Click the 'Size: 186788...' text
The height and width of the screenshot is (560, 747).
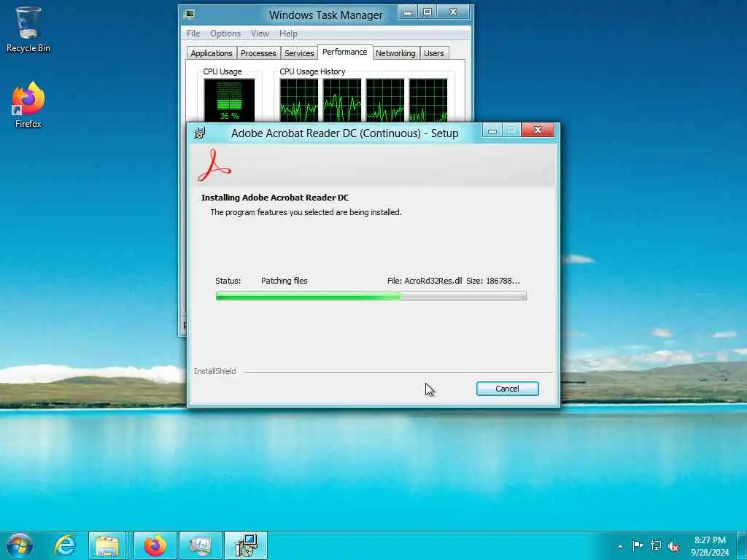493,281
